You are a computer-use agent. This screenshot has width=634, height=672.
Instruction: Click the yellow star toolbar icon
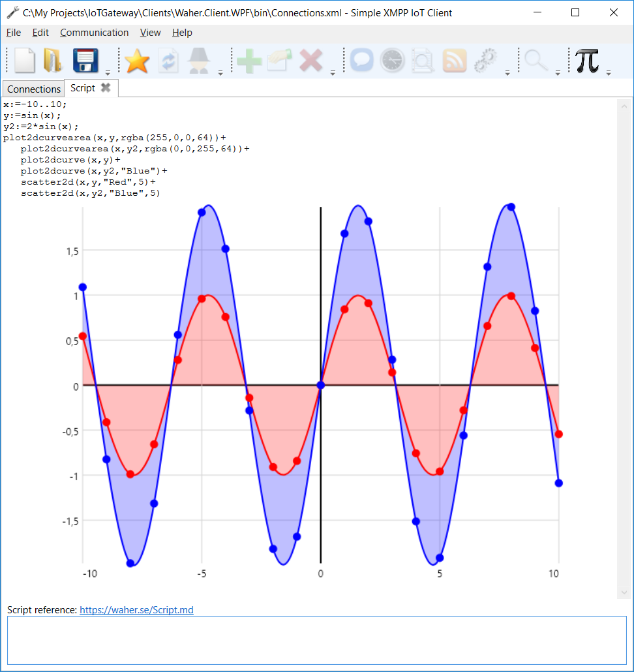[137, 61]
